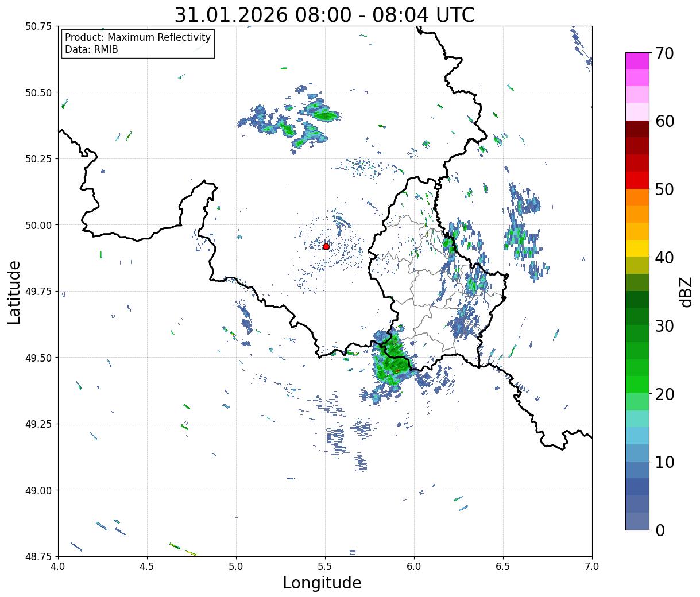Viewport: 700px width, 597px height.
Task: Click the bright green colorbar segment above 20
Action: [x=637, y=384]
